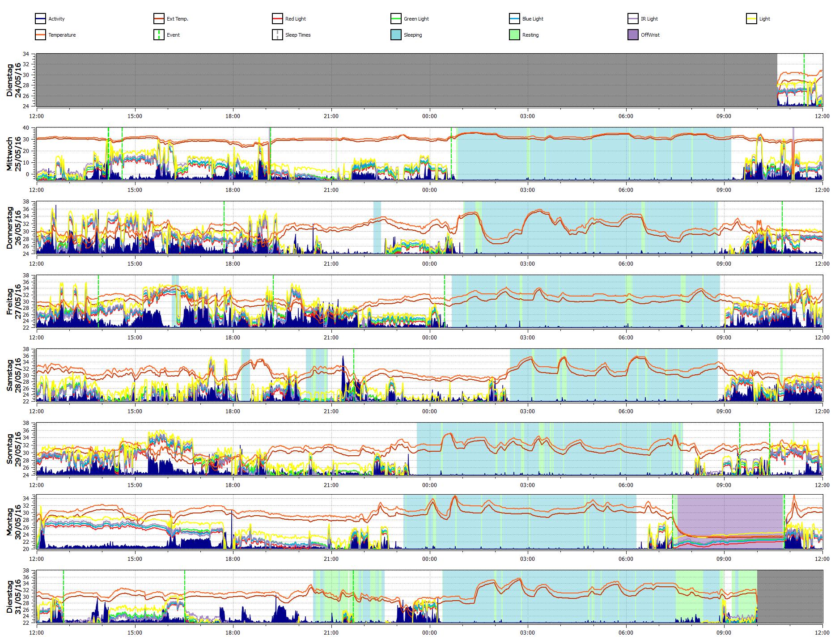Click the 18:00 axis label under Dienstag 31/05

233,632
